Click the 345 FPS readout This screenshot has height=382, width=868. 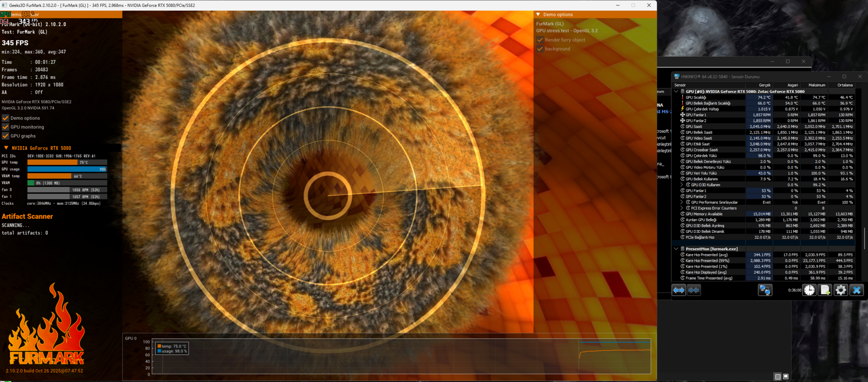coord(15,43)
